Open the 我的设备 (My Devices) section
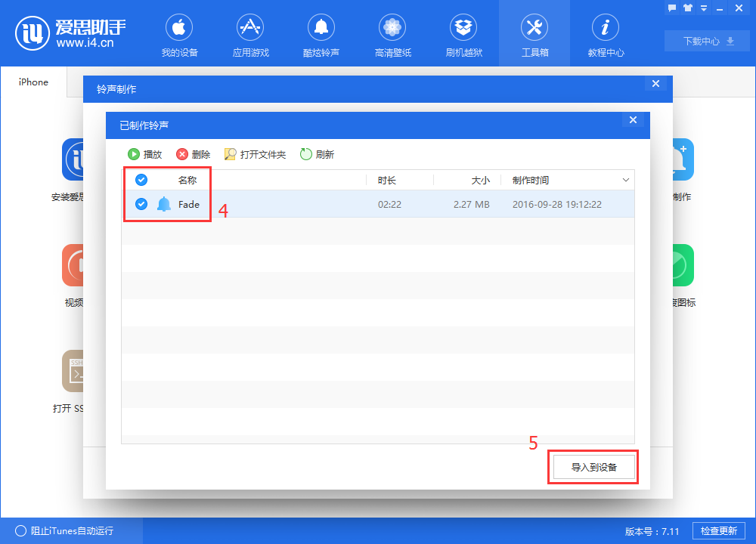 click(x=179, y=33)
